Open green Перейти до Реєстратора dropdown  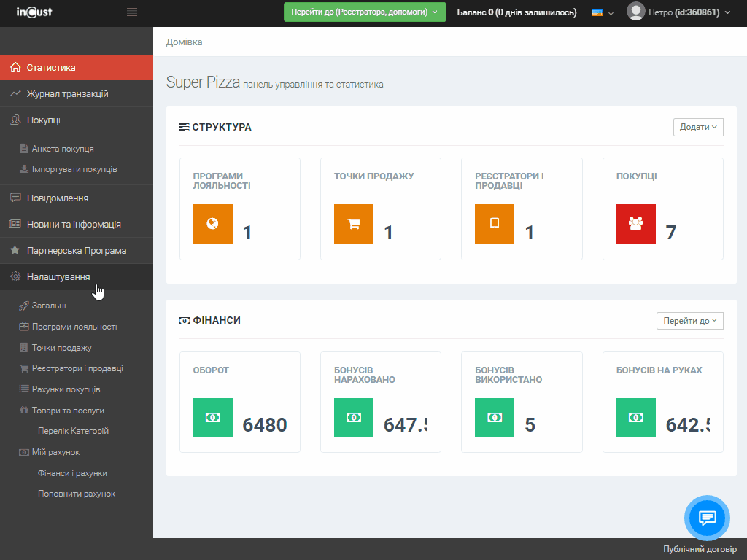tap(364, 12)
